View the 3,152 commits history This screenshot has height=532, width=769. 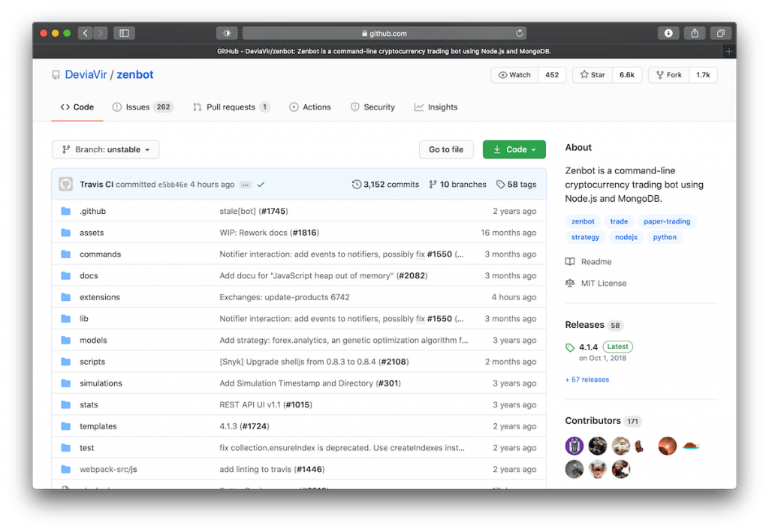385,185
